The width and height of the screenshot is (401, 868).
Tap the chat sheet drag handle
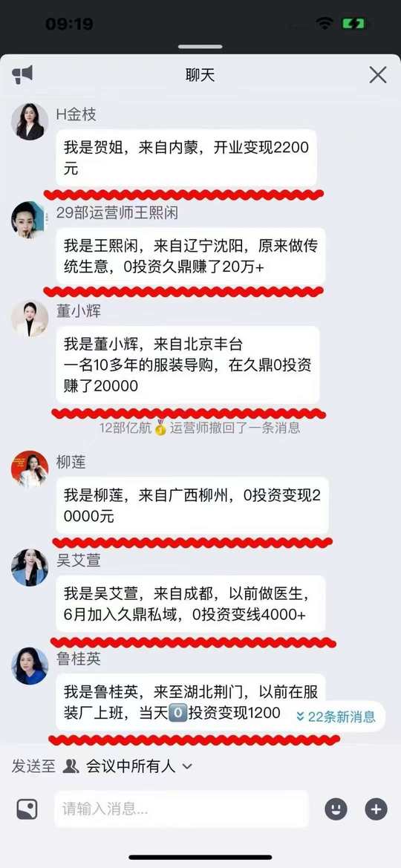200,47
